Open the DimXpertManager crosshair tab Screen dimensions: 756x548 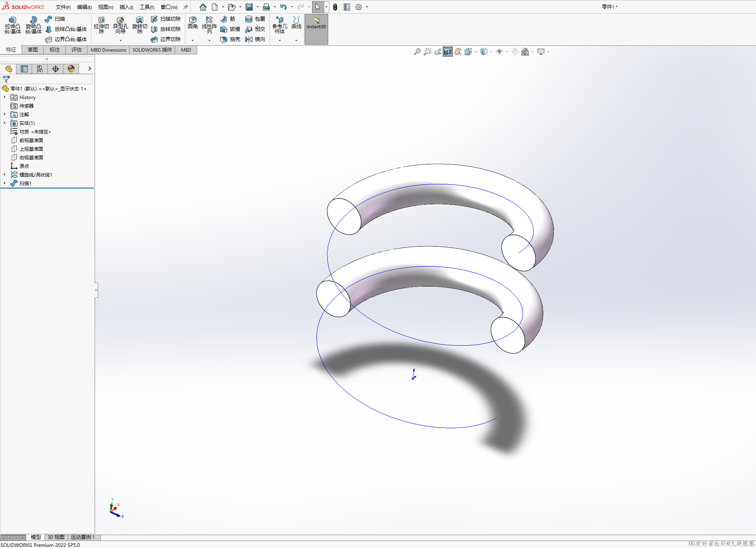56,69
